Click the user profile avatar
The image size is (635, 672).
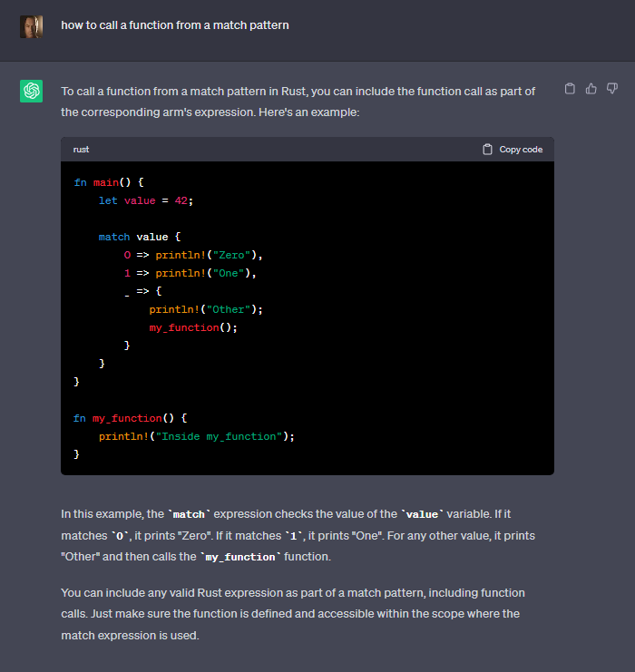pyautogui.click(x=32, y=26)
